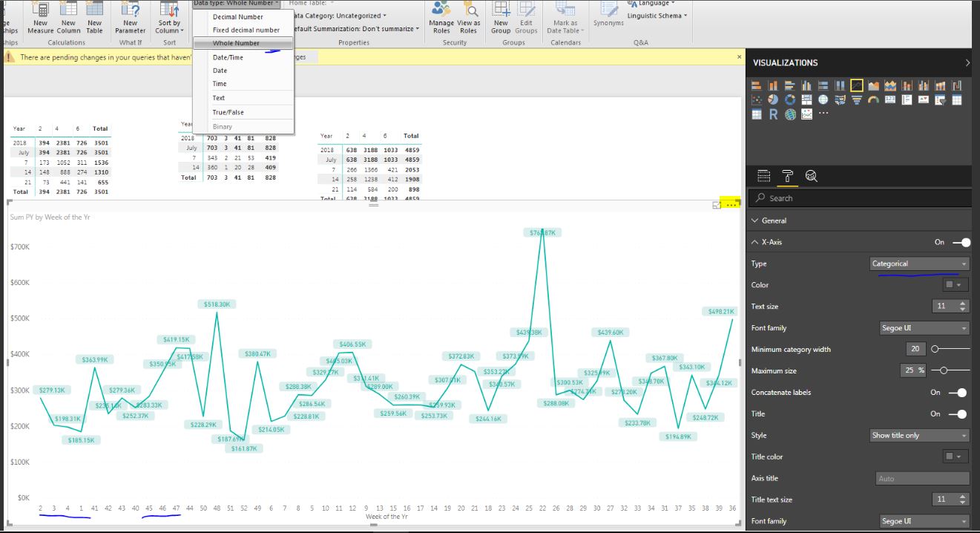Viewport: 980px width, 533px height.
Task: Open the Format paint roller tab
Action: point(787,176)
